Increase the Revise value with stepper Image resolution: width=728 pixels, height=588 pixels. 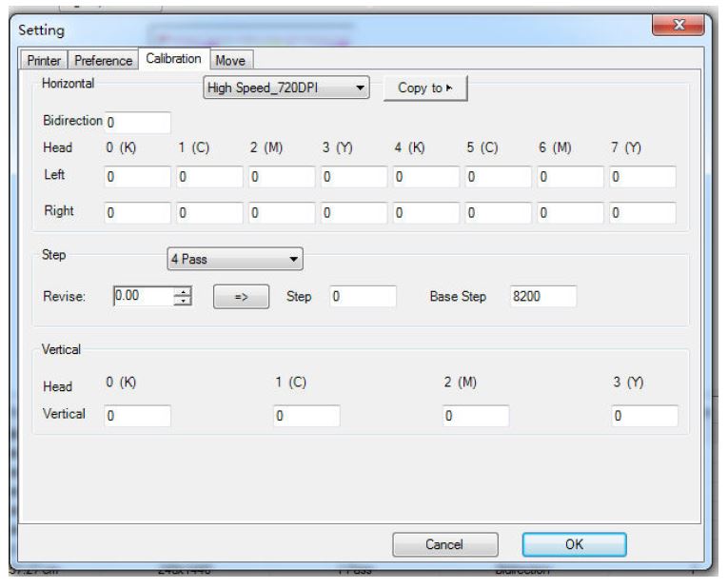183,291
